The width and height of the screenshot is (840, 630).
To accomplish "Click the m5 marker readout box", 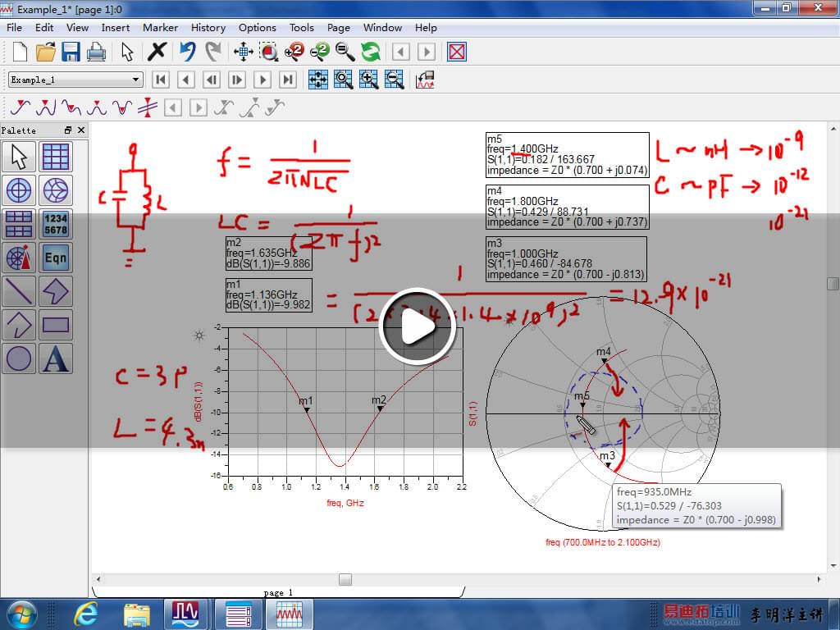I will click(x=568, y=155).
